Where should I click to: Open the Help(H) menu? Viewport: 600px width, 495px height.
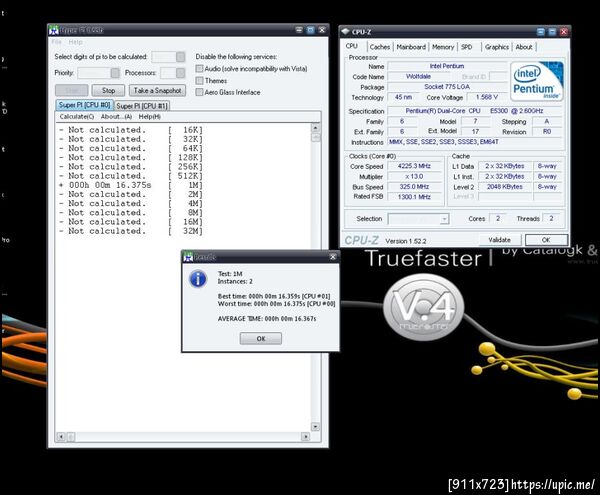(150, 116)
